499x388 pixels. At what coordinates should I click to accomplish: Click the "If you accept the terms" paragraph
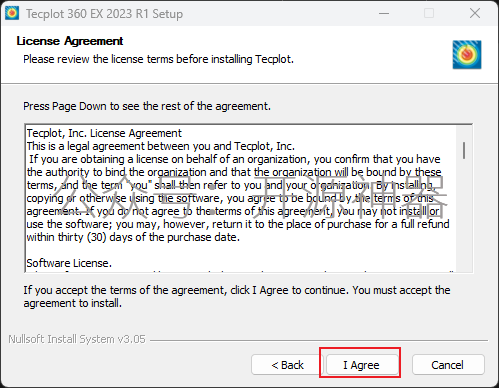[237, 297]
